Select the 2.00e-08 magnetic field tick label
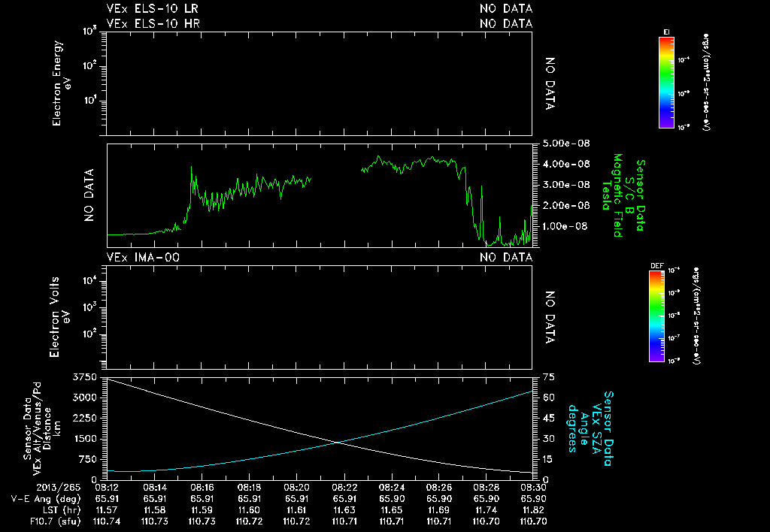This screenshot has height=532, width=770. pyautogui.click(x=566, y=205)
